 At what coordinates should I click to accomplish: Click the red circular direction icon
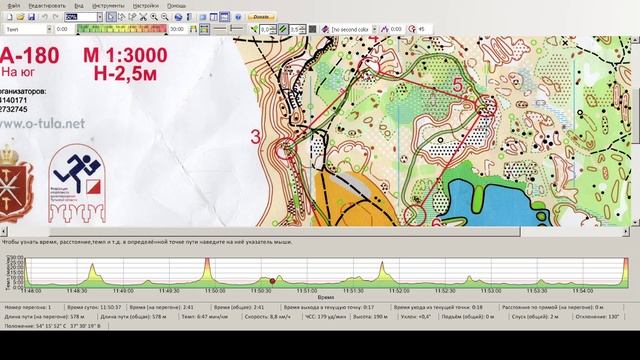click(412, 29)
